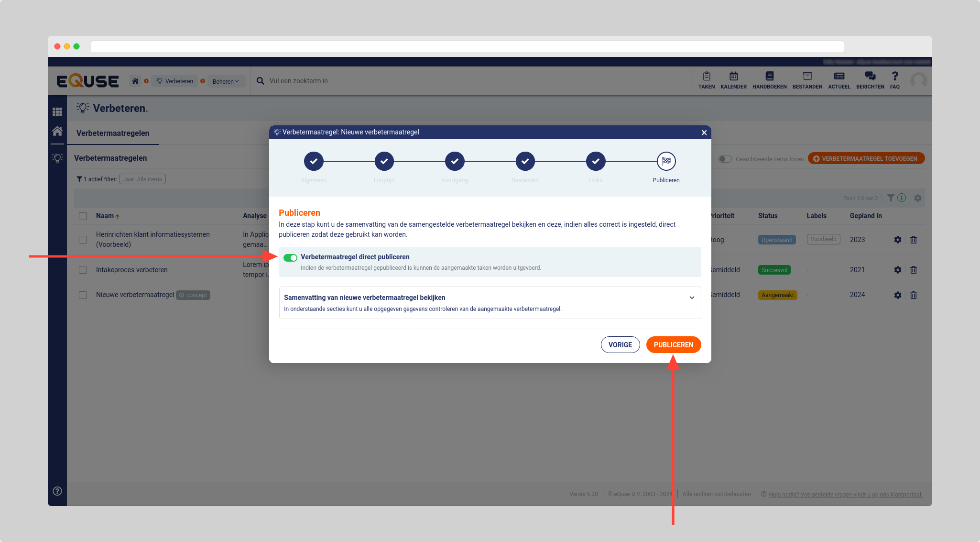Click the Vorige button

pos(620,345)
